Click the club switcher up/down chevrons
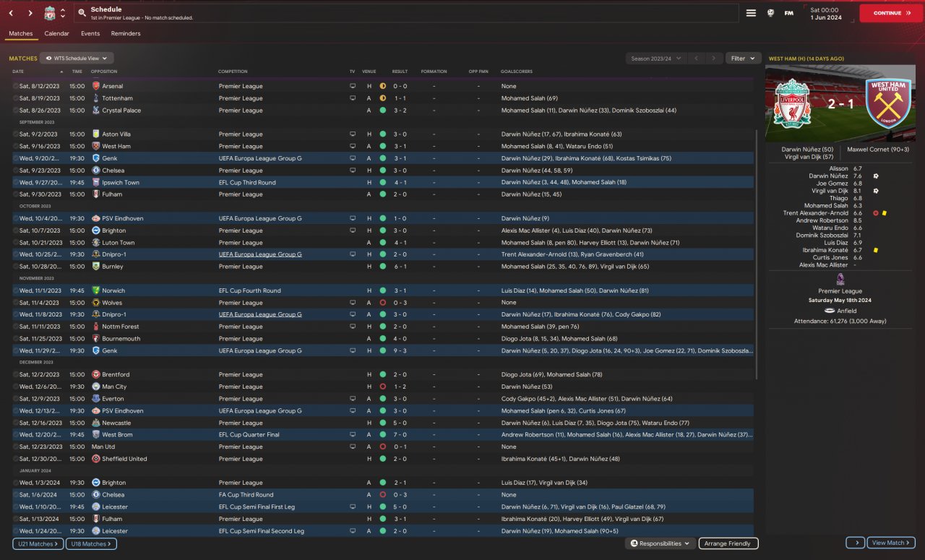 63,13
